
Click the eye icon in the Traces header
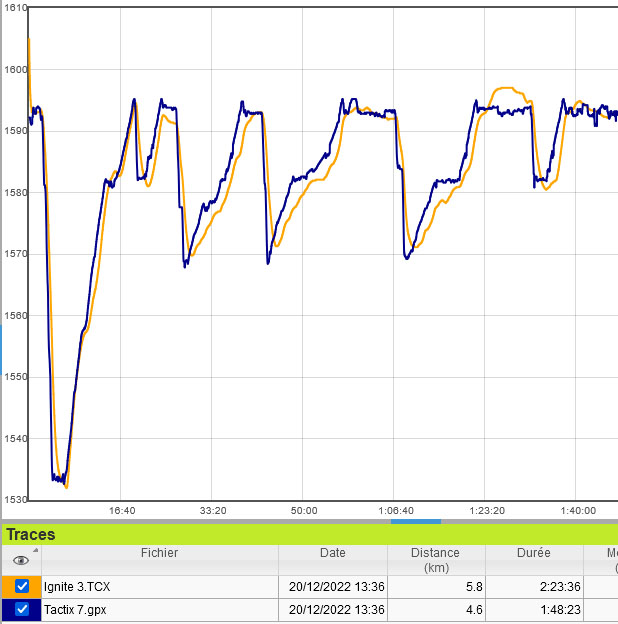20,560
